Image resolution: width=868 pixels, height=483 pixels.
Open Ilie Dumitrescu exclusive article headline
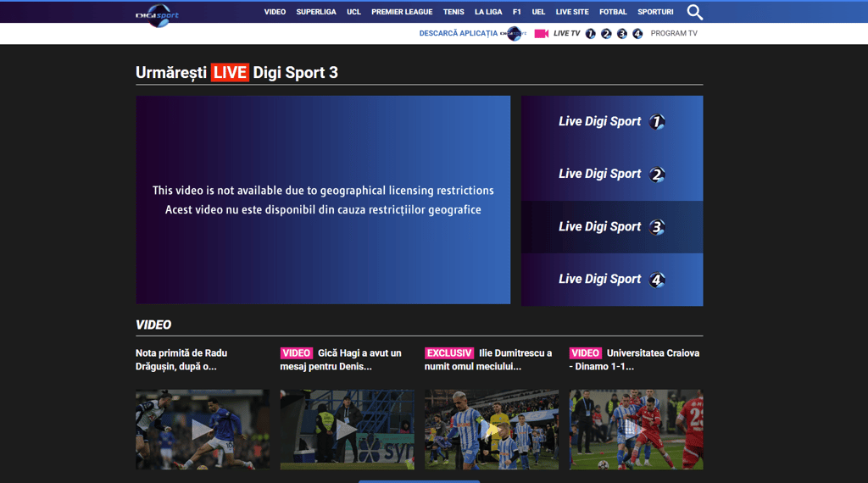tap(488, 359)
